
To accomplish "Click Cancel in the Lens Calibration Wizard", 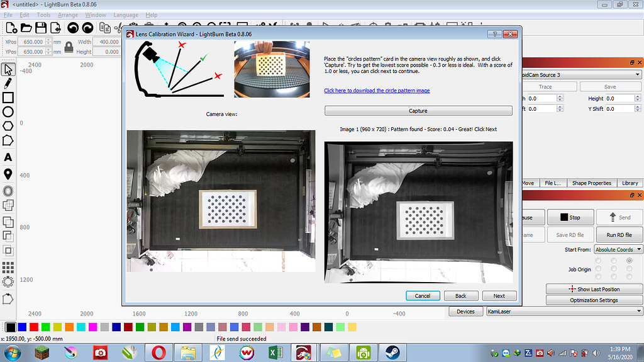I will pyautogui.click(x=423, y=296).
